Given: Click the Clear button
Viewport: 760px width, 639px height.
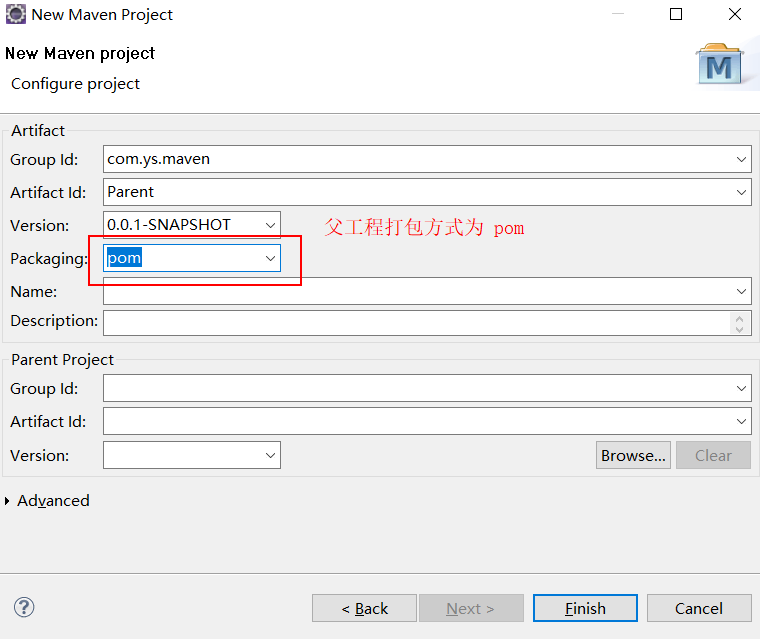Looking at the screenshot, I should pos(713,455).
